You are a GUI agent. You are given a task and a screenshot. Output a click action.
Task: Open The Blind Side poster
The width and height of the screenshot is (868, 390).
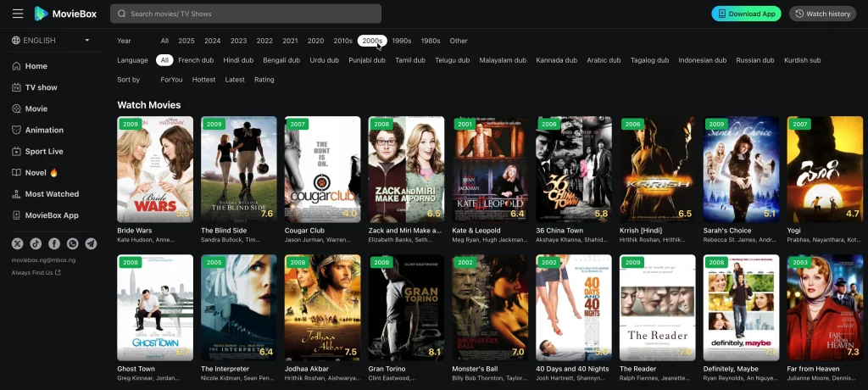pos(238,169)
